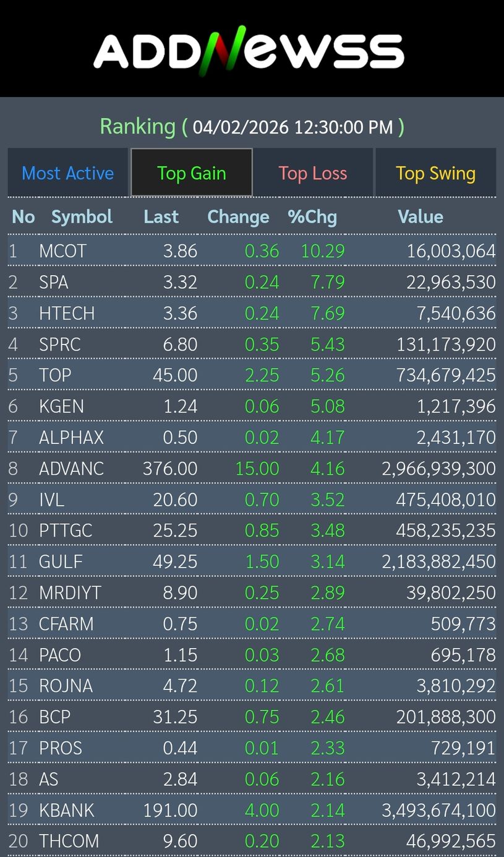The height and width of the screenshot is (857, 504).
Task: Sort by the Symbol column header
Action: (82, 217)
